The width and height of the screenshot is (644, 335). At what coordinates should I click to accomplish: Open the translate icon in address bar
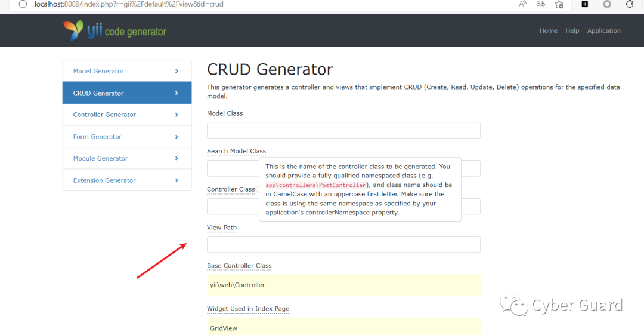pos(540,4)
